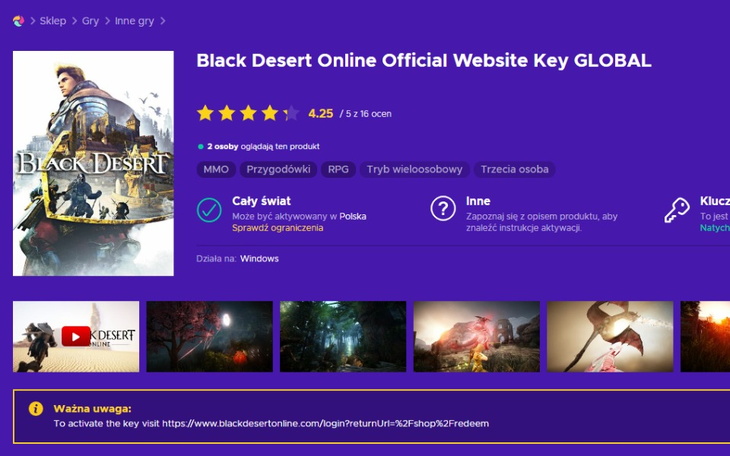The width and height of the screenshot is (730, 456).
Task: Click the Black Desert cover art image
Action: click(93, 163)
